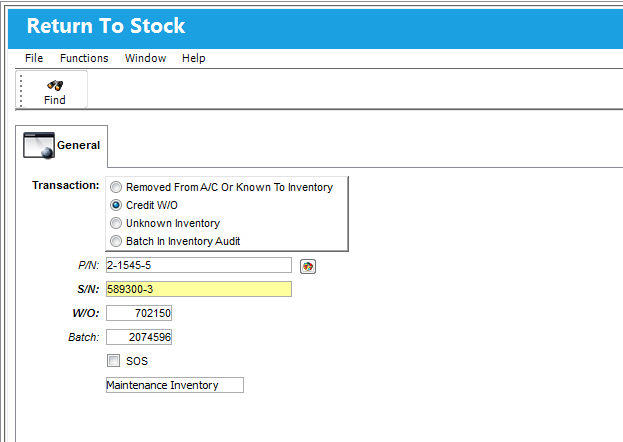Select the Unknown Inventory radio button
Viewport: 623px width, 442px height.
point(117,223)
